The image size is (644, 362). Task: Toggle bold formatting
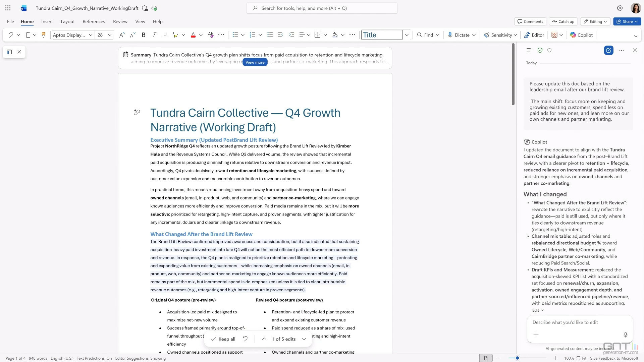pyautogui.click(x=144, y=35)
